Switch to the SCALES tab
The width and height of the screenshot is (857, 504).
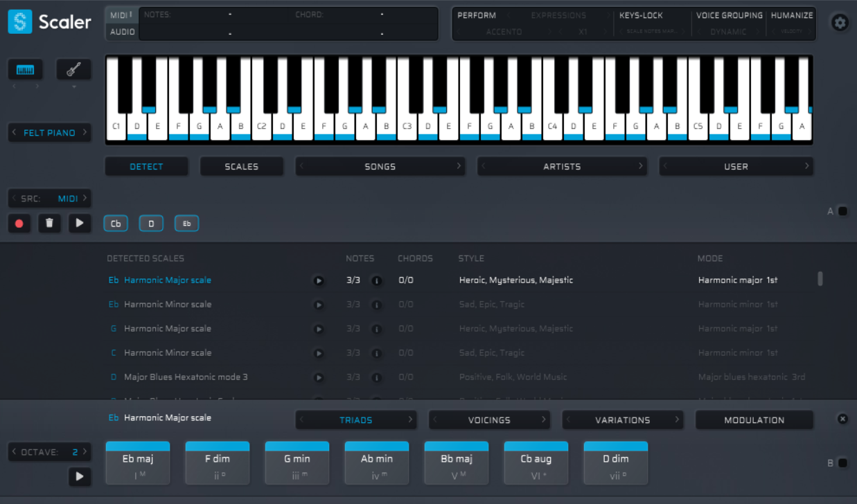coord(241,167)
